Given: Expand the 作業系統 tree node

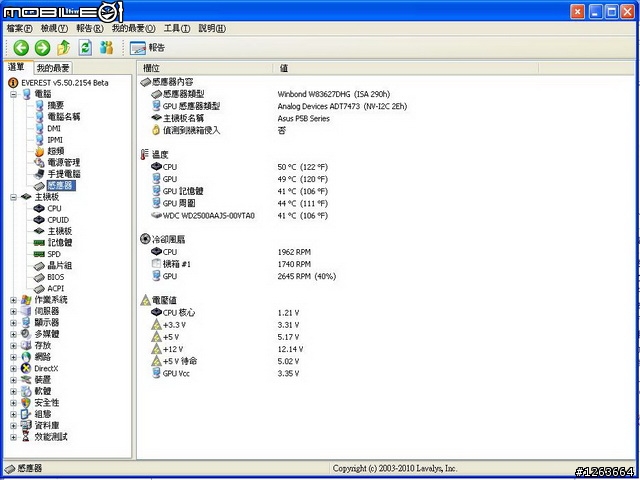Looking at the screenshot, I should pos(13,300).
